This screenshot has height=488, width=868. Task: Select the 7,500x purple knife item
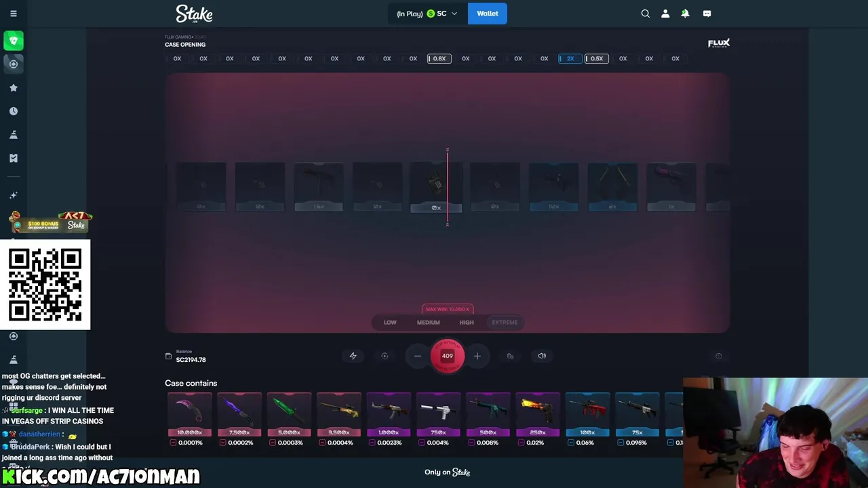pos(239,415)
